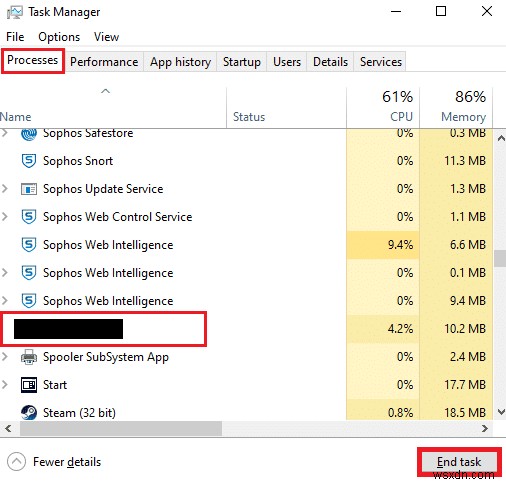The image size is (506, 485).
Task: Click the vertical scrollbar thumb
Action: (500, 258)
